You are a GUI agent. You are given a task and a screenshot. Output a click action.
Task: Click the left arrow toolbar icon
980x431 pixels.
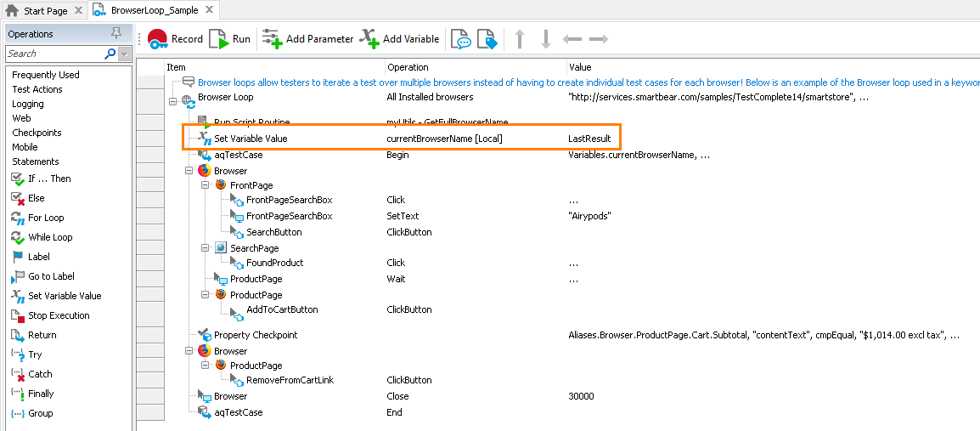click(572, 39)
